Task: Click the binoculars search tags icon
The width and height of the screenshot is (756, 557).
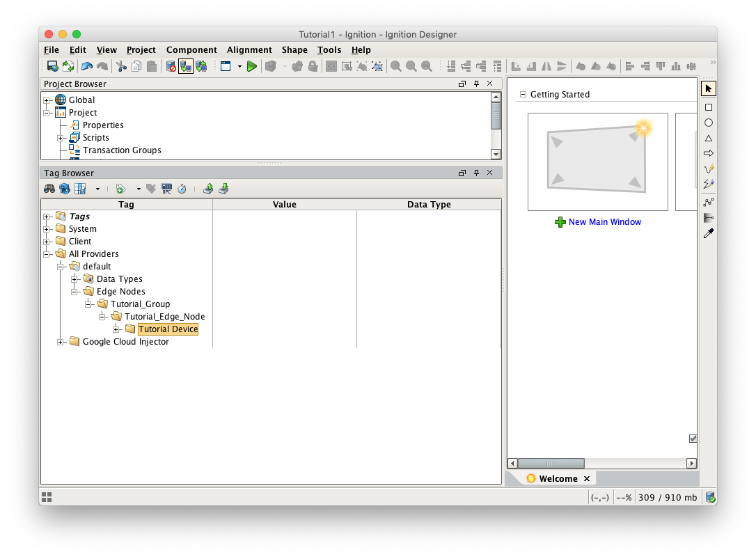Action: [x=49, y=189]
